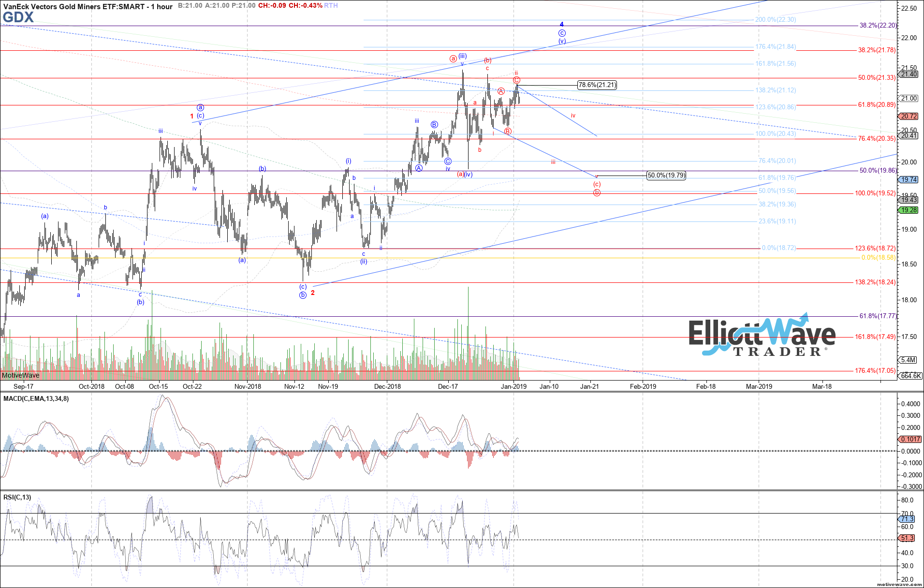Click the 0.0%(18.72) blue Fibonacci label
The image size is (924, 588).
(x=778, y=248)
